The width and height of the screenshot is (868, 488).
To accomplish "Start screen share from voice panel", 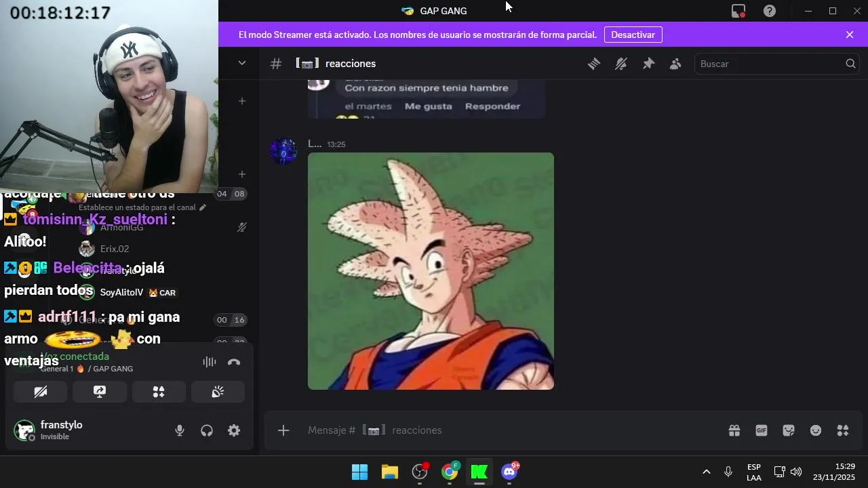I will pos(100,392).
